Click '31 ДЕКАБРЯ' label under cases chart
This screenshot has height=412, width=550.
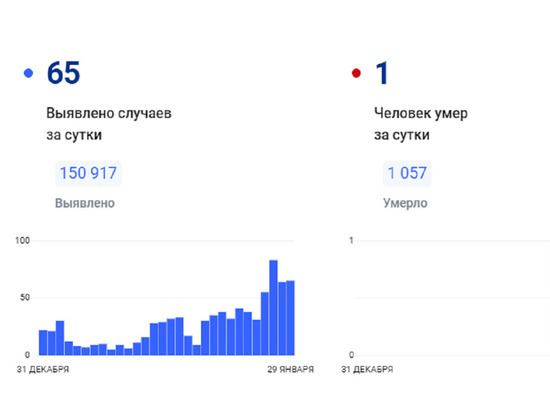43,369
